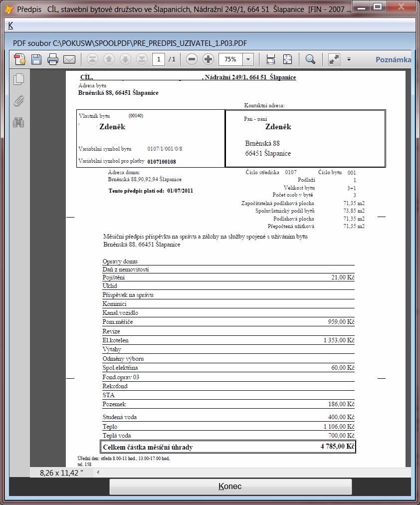Click the 75% zoom value field
420x505 pixels.
click(x=230, y=59)
